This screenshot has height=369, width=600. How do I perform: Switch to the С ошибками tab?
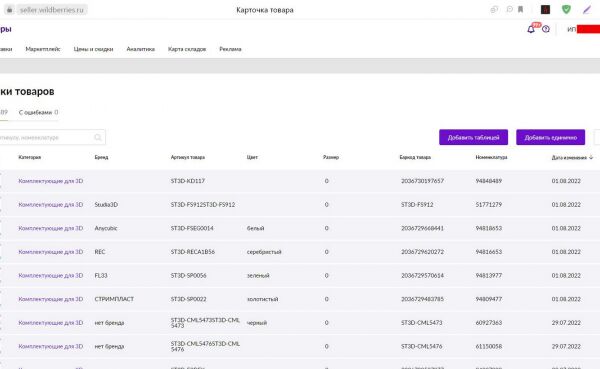[x=38, y=113]
